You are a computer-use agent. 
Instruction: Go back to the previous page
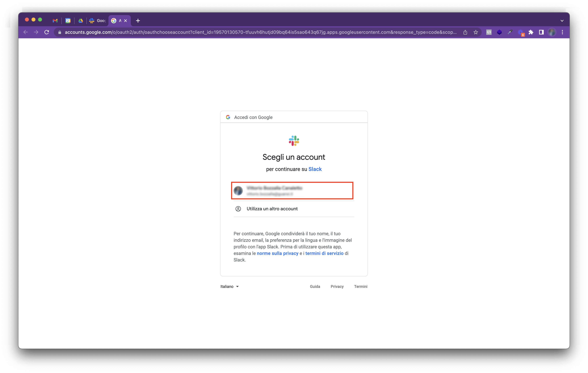tap(26, 32)
